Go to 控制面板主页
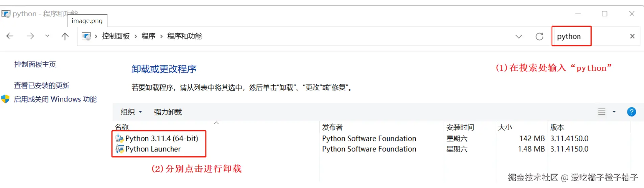Screen dimensions: 644x188 coord(35,64)
